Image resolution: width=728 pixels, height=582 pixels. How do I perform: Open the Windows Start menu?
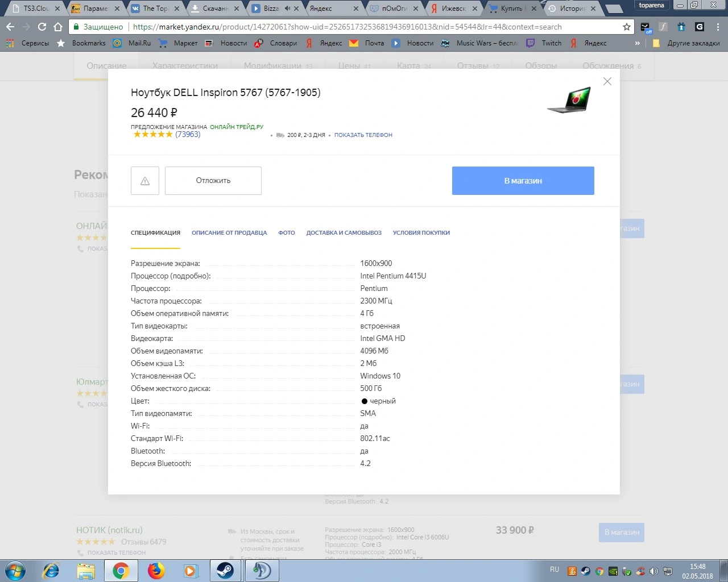(15, 571)
